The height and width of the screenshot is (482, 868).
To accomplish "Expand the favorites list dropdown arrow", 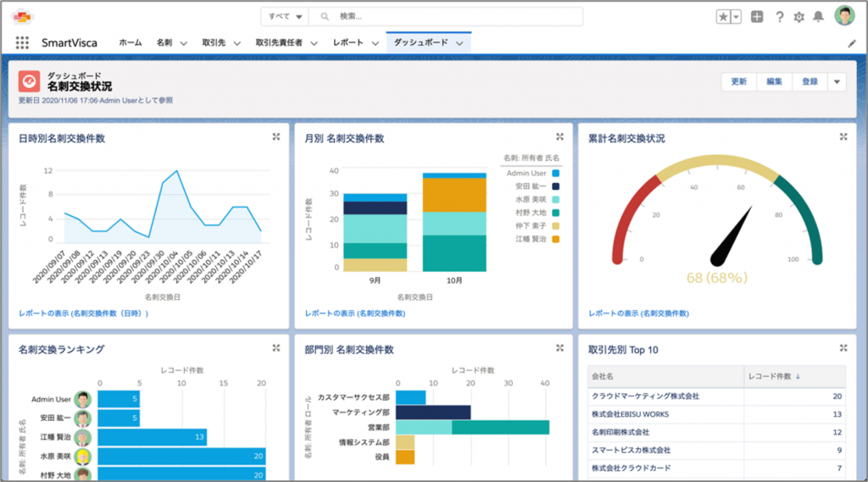I will pyautogui.click(x=735, y=16).
